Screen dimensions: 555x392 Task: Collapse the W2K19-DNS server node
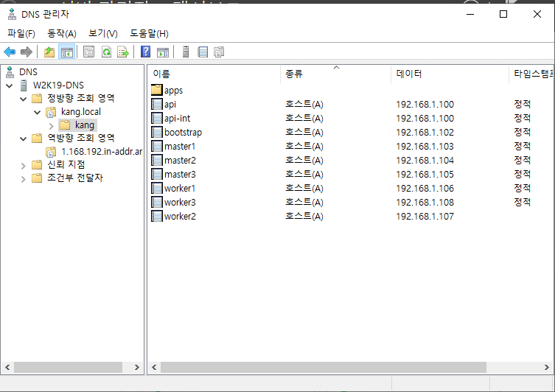(x=10, y=85)
